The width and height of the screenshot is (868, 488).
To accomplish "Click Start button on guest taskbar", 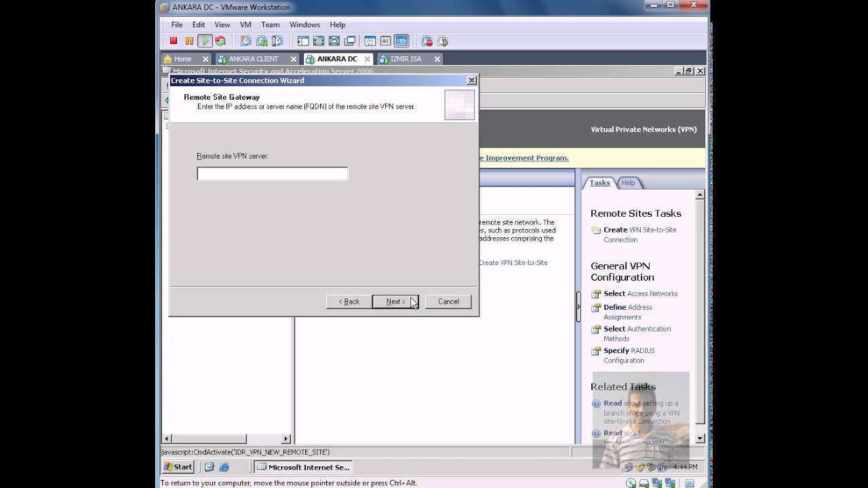I will click(178, 467).
